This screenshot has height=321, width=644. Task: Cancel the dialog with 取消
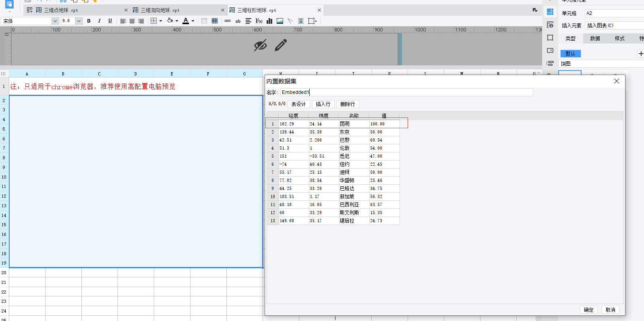[611, 310]
